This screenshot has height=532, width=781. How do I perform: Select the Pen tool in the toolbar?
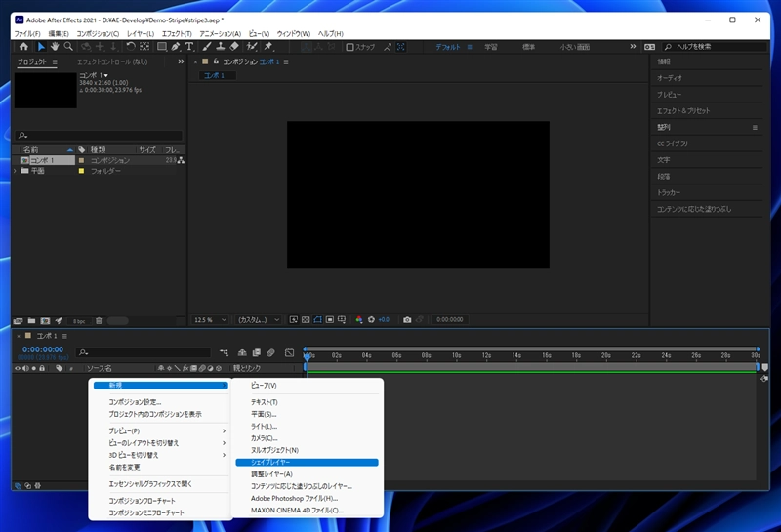(175, 47)
